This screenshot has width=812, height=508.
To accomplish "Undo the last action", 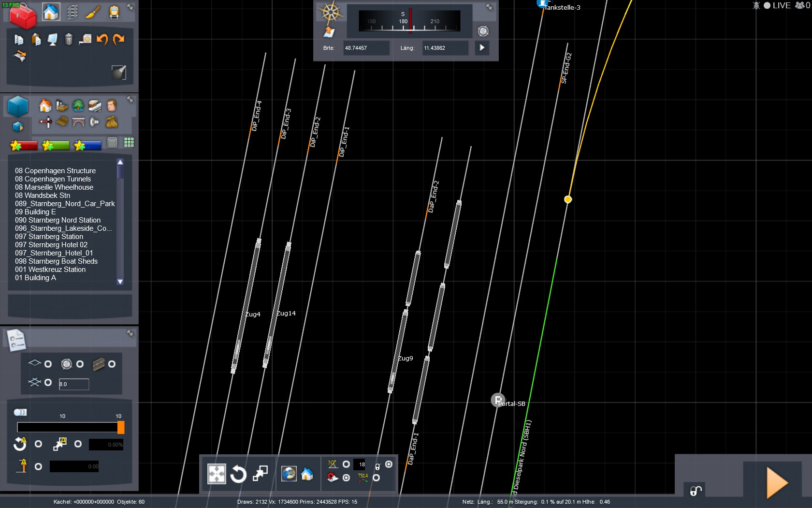I will [102, 39].
